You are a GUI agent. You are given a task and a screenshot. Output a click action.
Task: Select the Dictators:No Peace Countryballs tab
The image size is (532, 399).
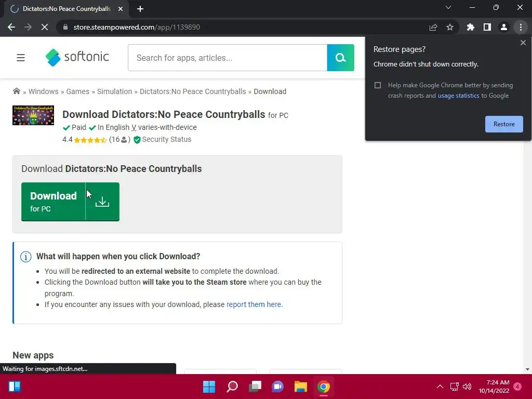(66, 9)
